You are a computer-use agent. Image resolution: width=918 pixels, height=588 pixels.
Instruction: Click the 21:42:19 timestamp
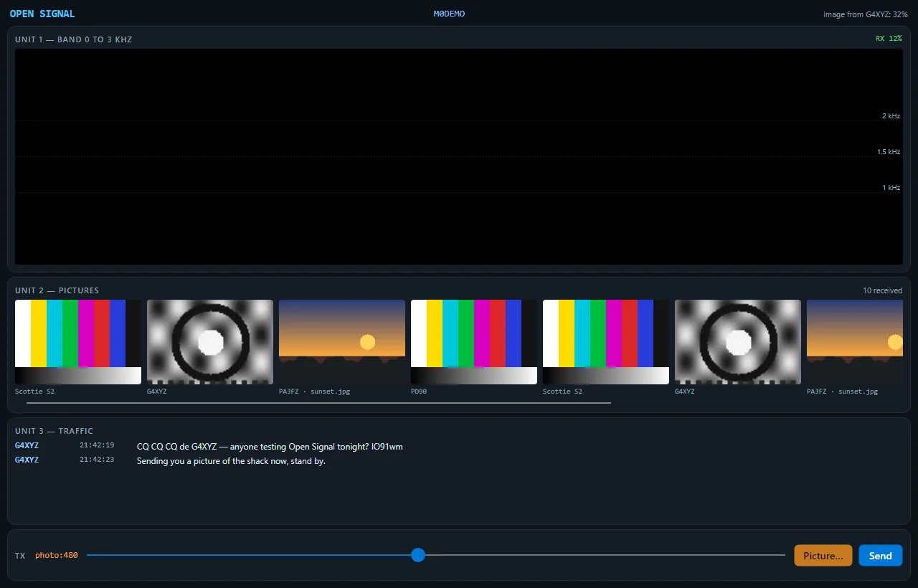[x=97, y=445]
